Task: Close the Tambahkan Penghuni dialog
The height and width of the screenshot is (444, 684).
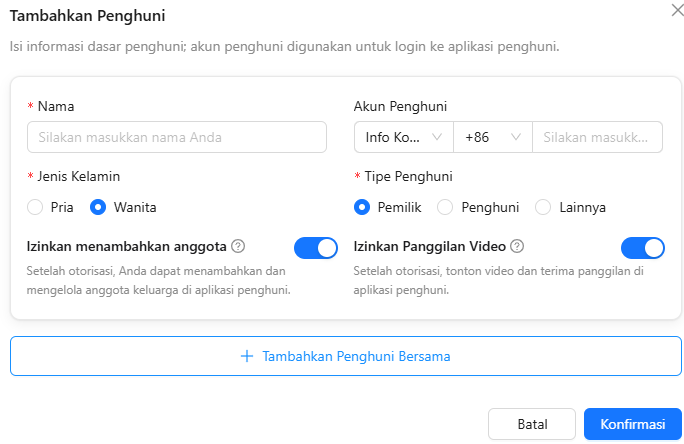Action: pos(677,10)
